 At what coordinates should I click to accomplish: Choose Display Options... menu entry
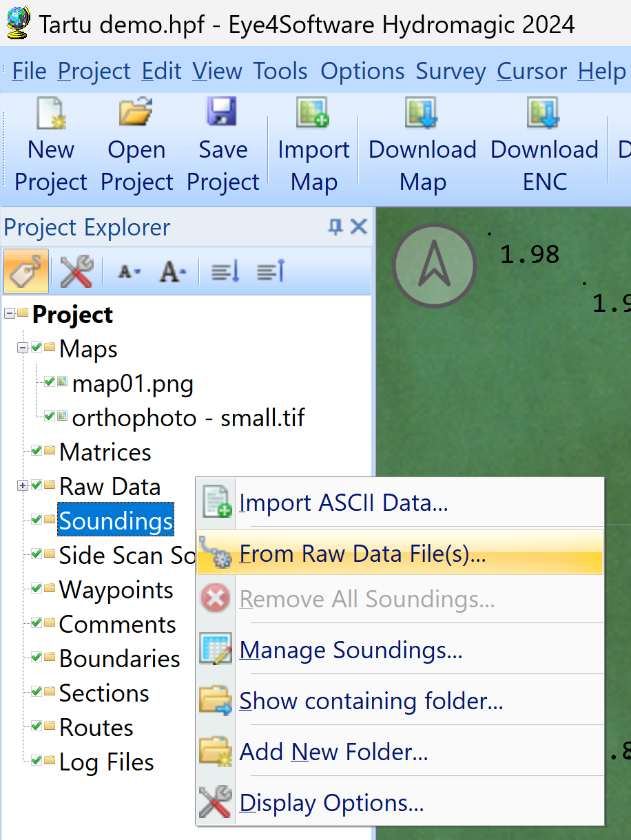[x=400, y=802]
